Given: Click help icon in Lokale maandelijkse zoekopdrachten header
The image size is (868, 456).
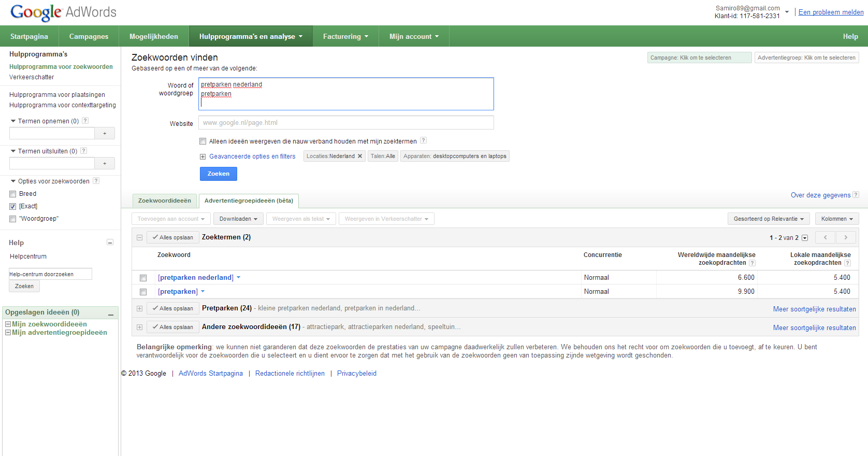Looking at the screenshot, I should pos(847,263).
